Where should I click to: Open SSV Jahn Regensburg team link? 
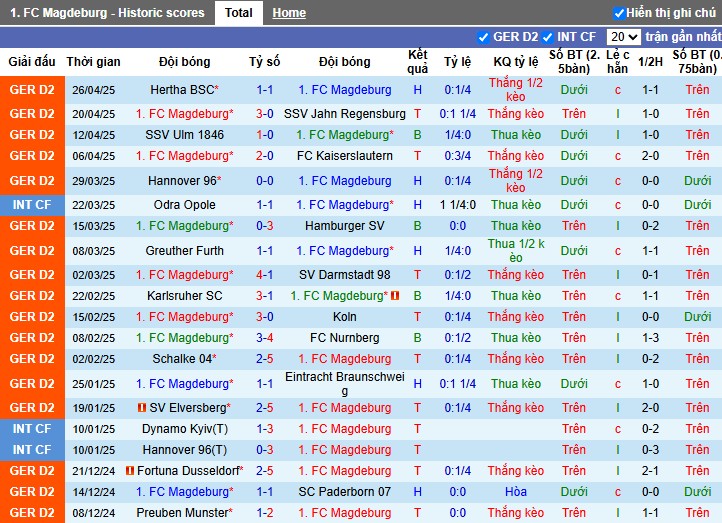point(344,114)
